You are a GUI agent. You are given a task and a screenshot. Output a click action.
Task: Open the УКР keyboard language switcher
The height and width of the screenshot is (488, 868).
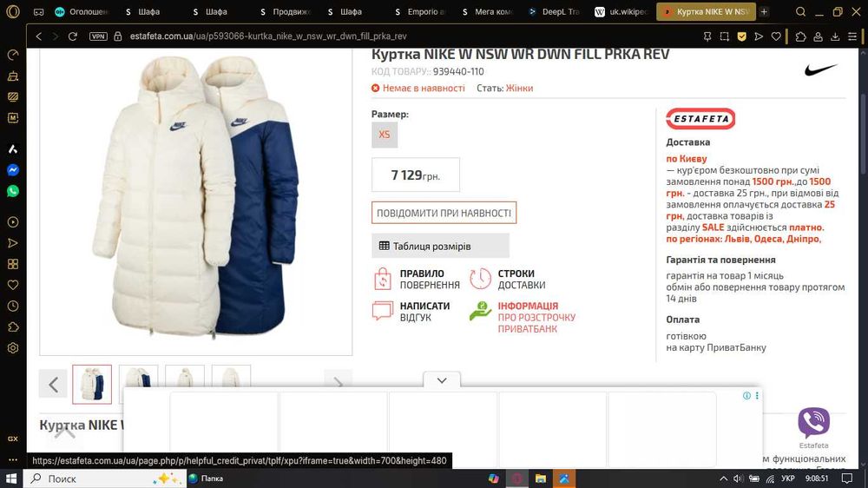[x=788, y=478]
